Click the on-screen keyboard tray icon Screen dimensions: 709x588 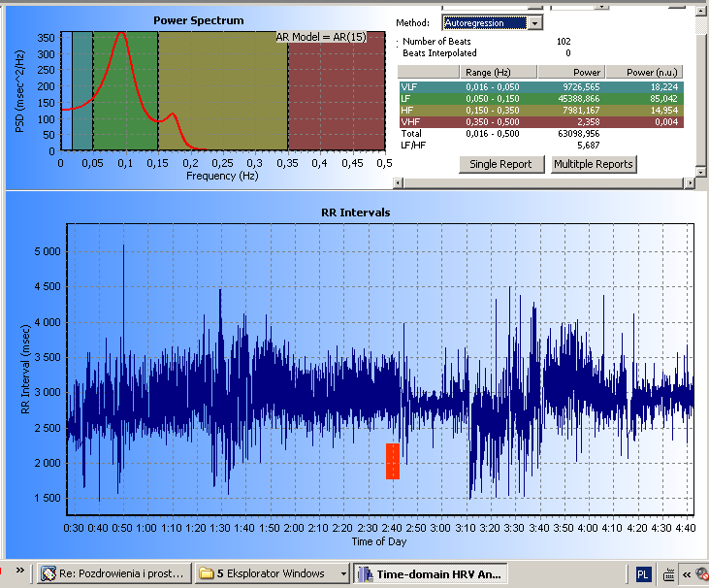(669, 574)
